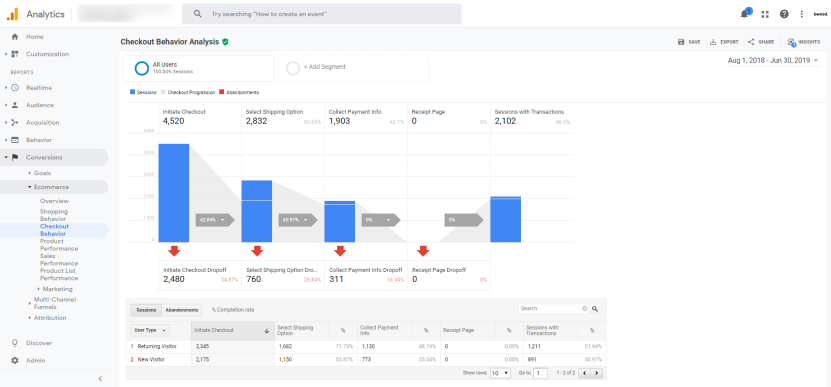Click the Returning Visitor row label
Viewport: 831px width, 387px height.
pyautogui.click(x=157, y=346)
